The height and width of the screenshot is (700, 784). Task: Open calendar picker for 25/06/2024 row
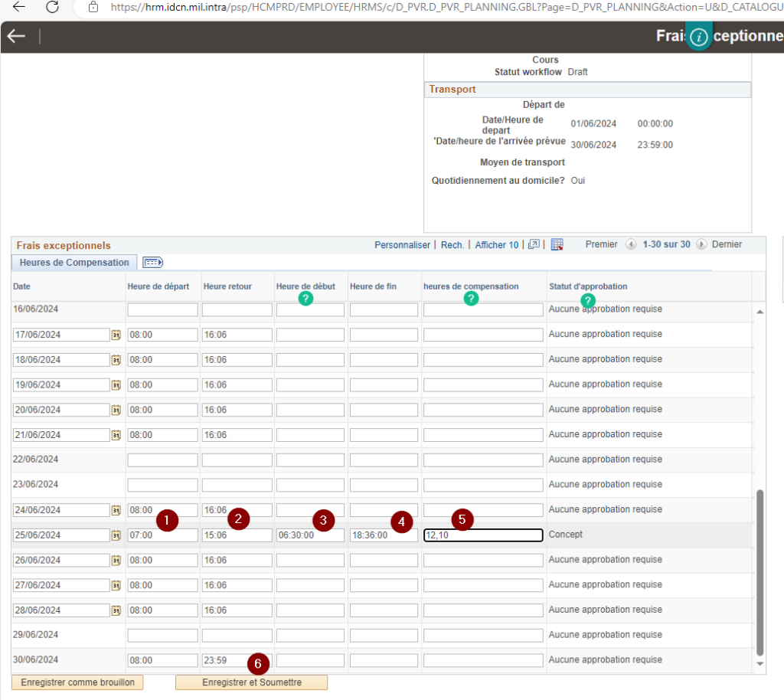(116, 535)
